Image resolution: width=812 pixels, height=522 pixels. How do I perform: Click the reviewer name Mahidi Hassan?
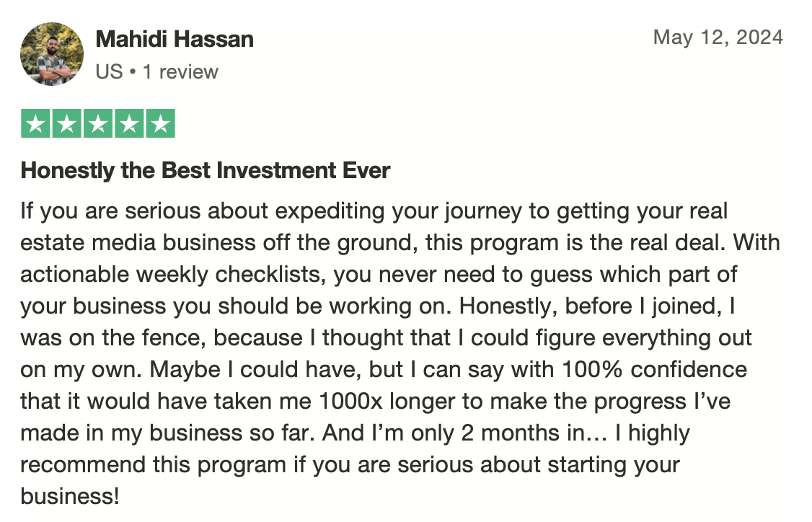click(175, 40)
